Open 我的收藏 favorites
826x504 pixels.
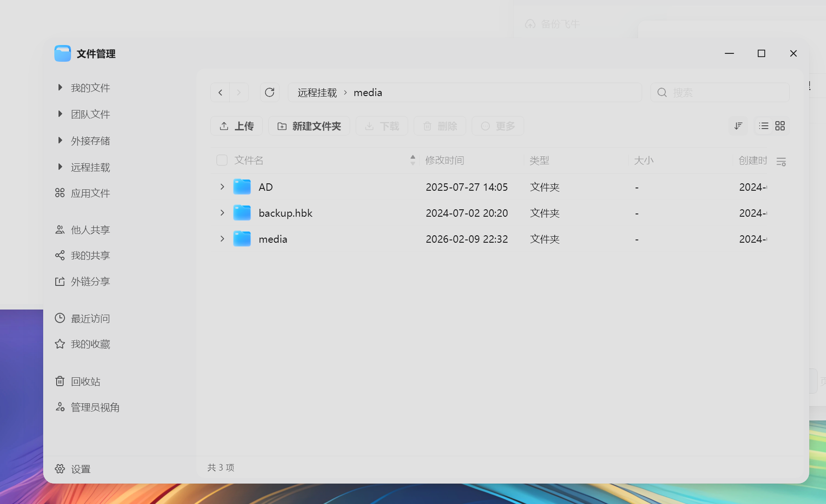pos(90,344)
